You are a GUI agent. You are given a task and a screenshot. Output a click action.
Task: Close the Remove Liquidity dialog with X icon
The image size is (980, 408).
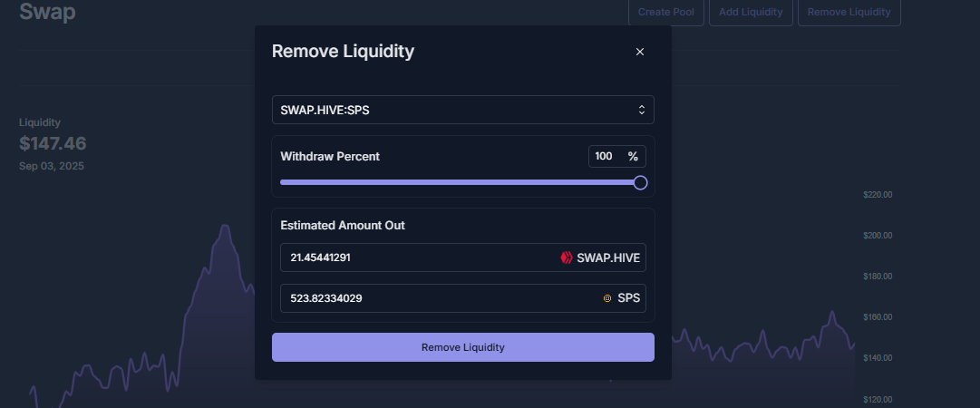pos(639,52)
